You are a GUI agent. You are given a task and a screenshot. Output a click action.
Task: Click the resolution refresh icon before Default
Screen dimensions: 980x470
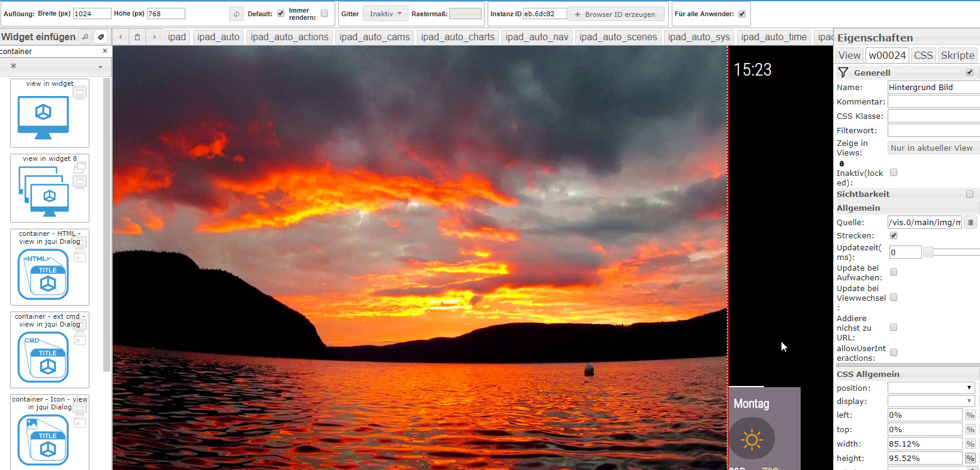pos(236,14)
